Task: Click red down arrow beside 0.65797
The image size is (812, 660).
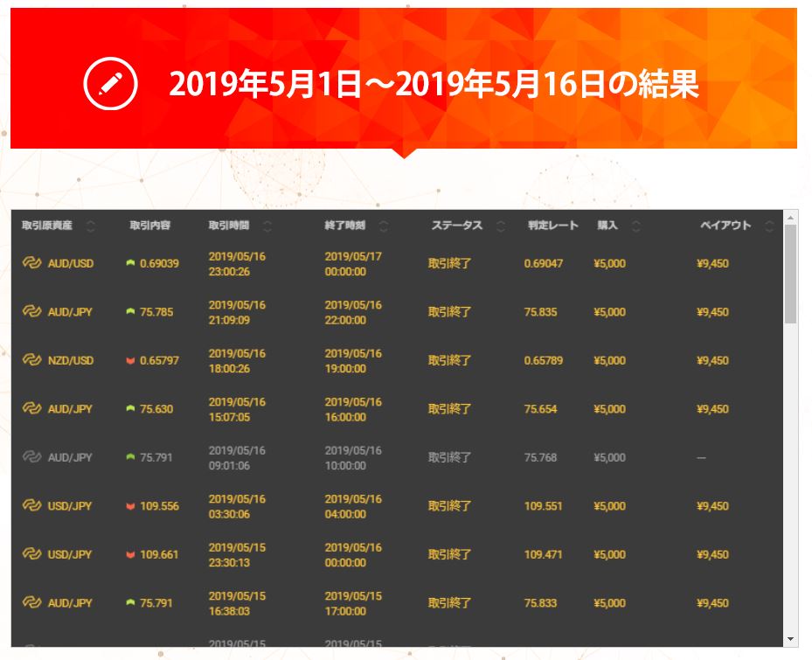Action: [x=130, y=360]
